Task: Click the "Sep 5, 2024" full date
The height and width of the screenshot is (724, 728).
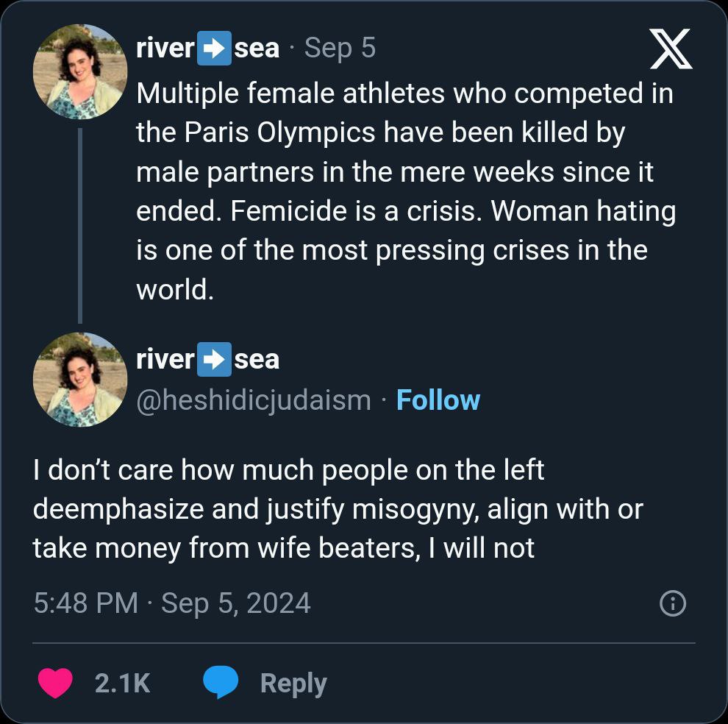Action: pos(235,603)
